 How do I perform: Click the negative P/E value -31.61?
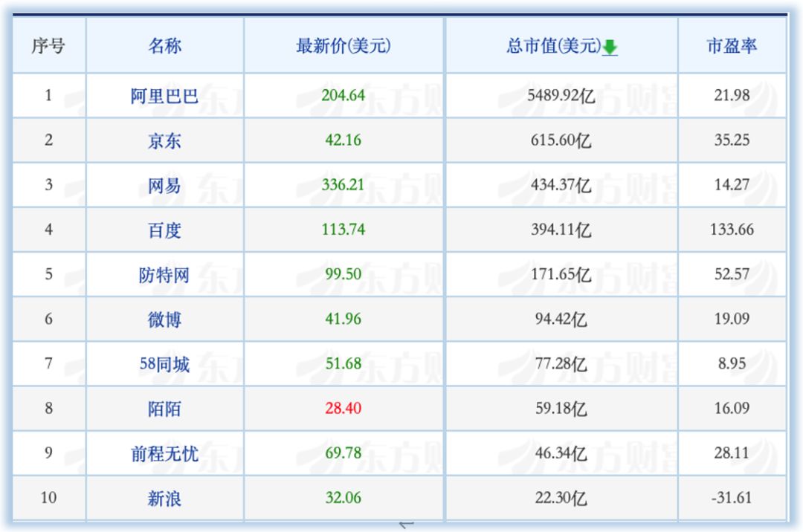tap(732, 498)
